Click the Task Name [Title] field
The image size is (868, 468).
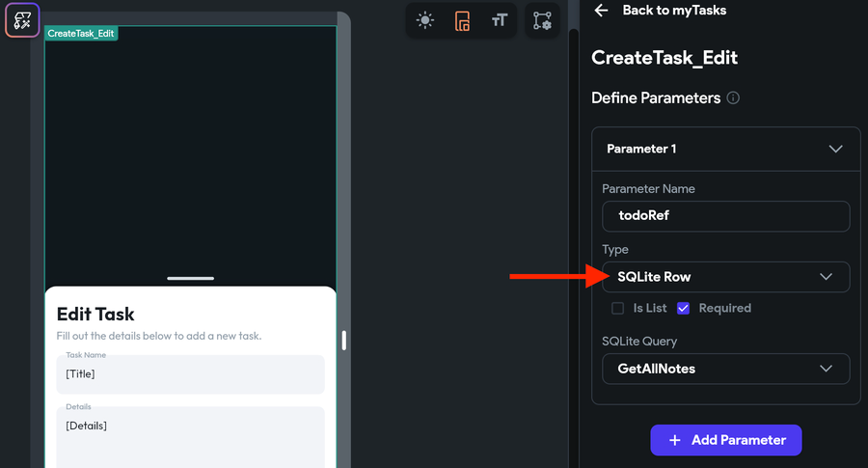(x=190, y=374)
